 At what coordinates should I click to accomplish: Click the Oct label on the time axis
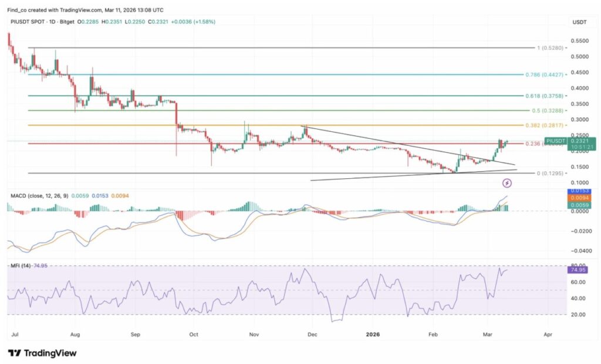pyautogui.click(x=194, y=334)
